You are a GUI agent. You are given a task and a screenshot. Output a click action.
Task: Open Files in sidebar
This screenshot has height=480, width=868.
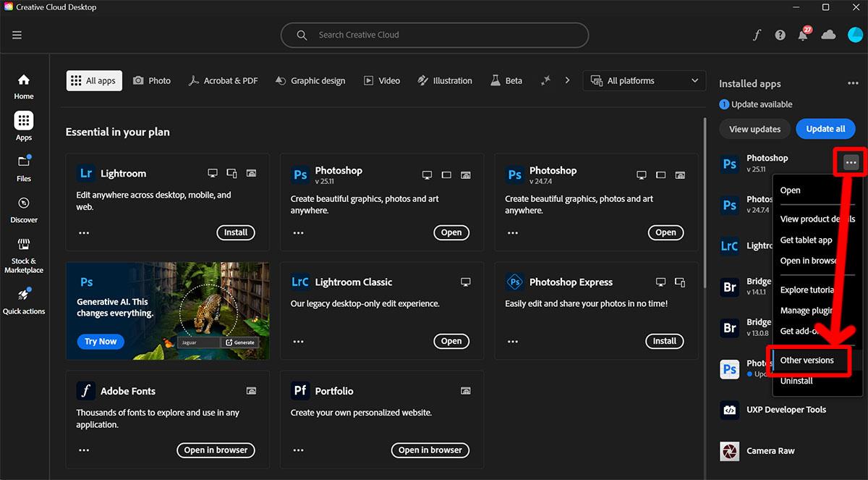(x=24, y=167)
